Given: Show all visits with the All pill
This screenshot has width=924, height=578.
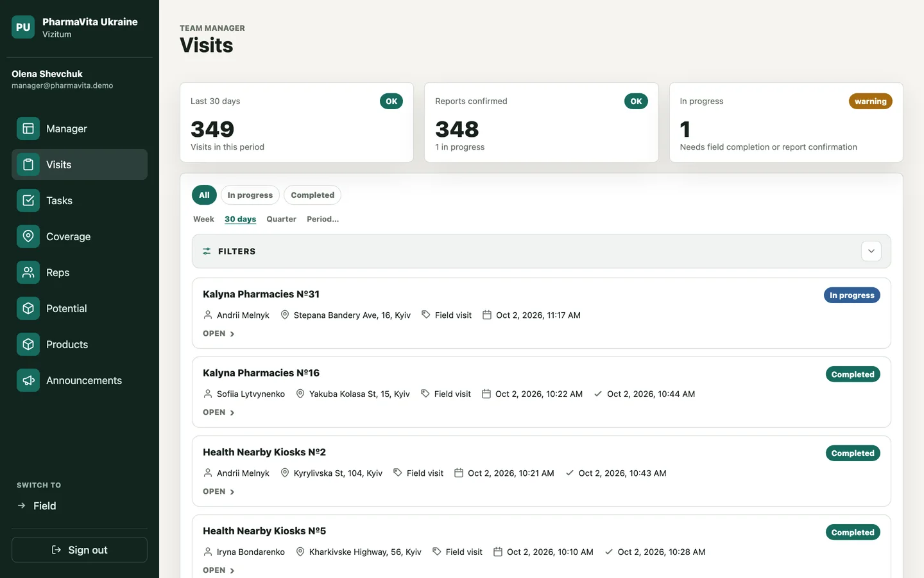Looking at the screenshot, I should [x=204, y=195].
